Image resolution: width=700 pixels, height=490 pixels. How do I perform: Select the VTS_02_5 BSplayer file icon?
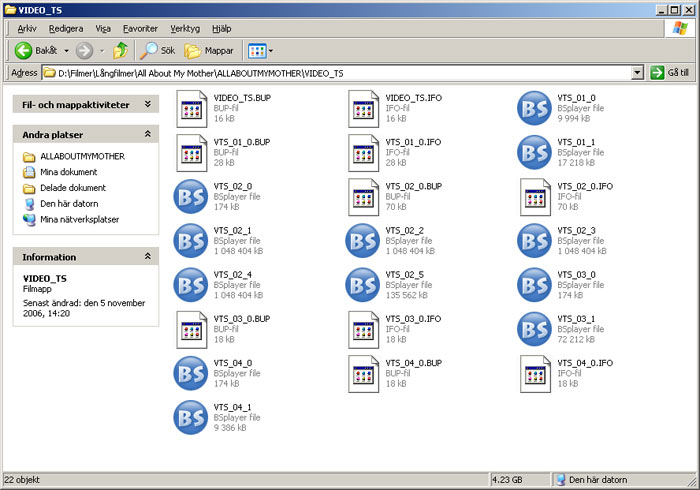tap(364, 285)
